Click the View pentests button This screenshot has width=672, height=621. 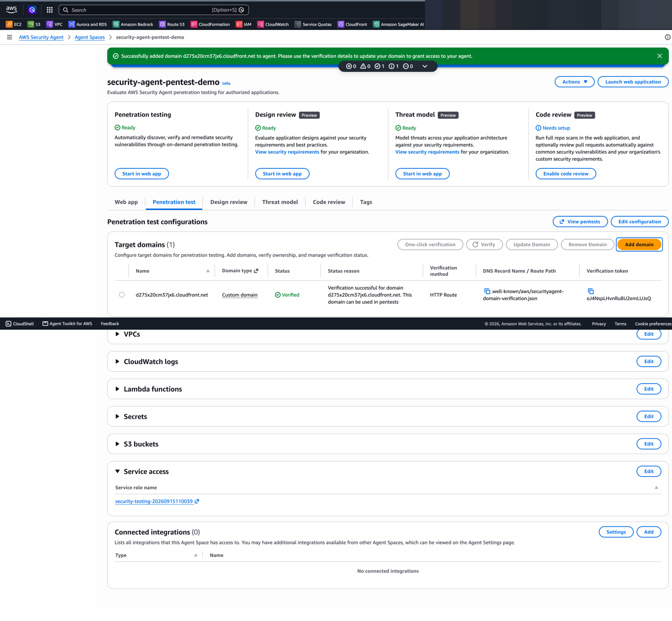[580, 222]
